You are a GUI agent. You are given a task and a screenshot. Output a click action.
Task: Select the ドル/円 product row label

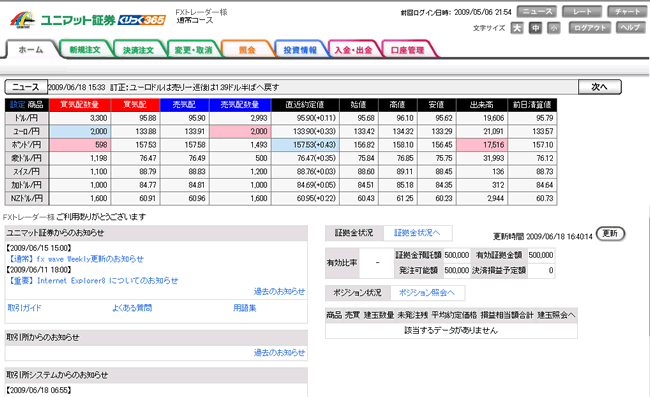(x=27, y=118)
